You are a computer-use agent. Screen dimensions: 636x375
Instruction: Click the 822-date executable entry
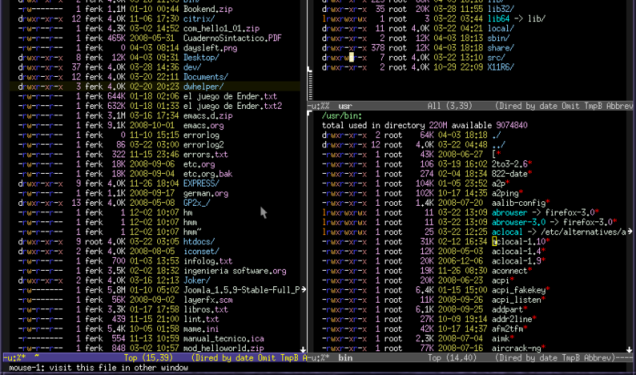tap(509, 174)
